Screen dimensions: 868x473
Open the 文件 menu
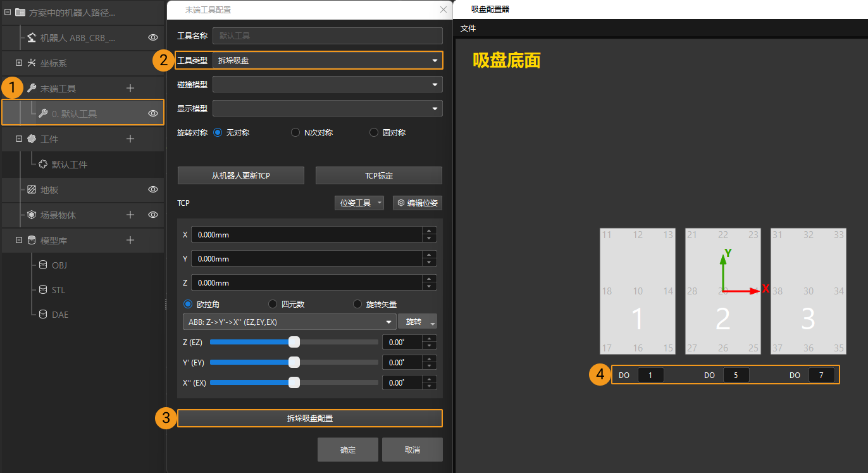(468, 28)
